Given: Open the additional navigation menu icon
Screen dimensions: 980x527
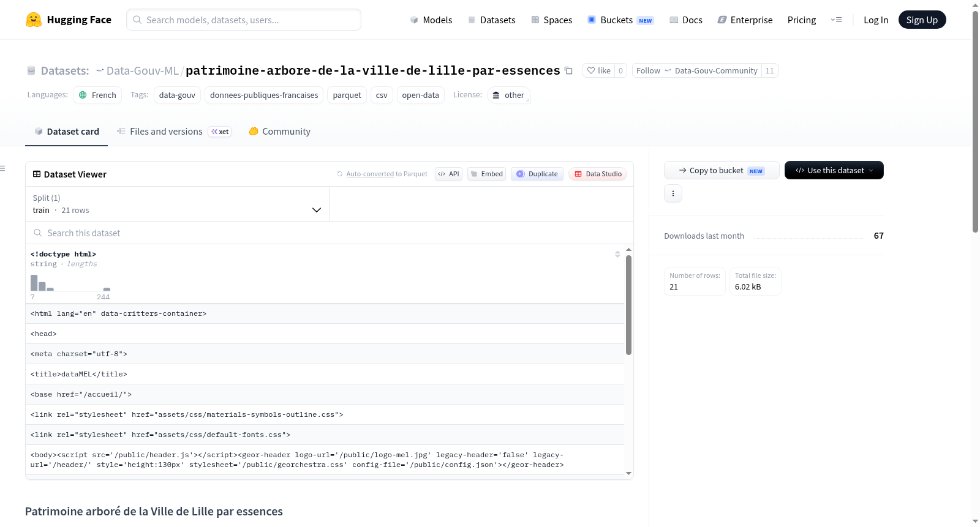Looking at the screenshot, I should (x=836, y=20).
